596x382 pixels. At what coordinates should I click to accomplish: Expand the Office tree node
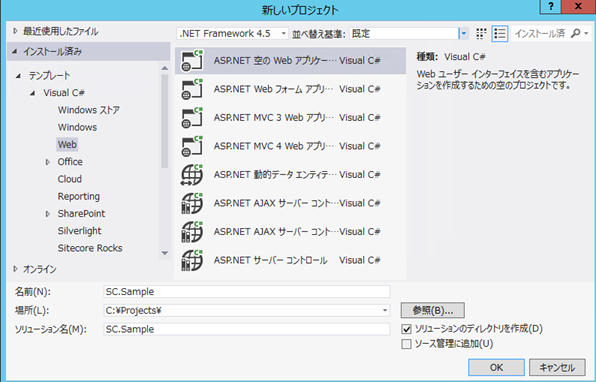[48, 162]
